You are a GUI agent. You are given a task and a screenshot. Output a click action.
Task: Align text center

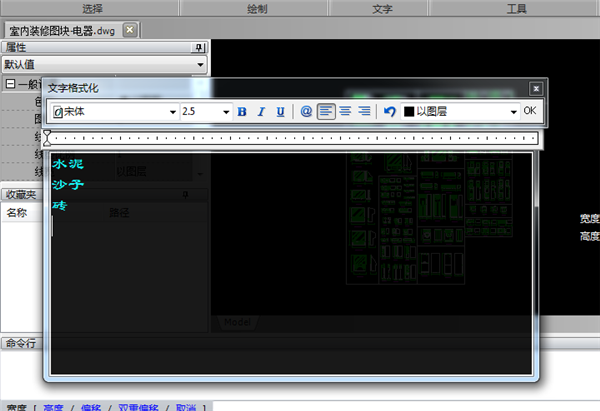coord(345,111)
